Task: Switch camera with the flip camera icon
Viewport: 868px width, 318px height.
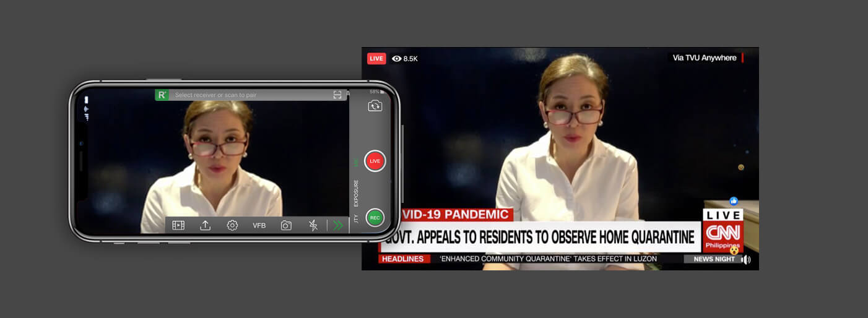Action: [x=375, y=106]
